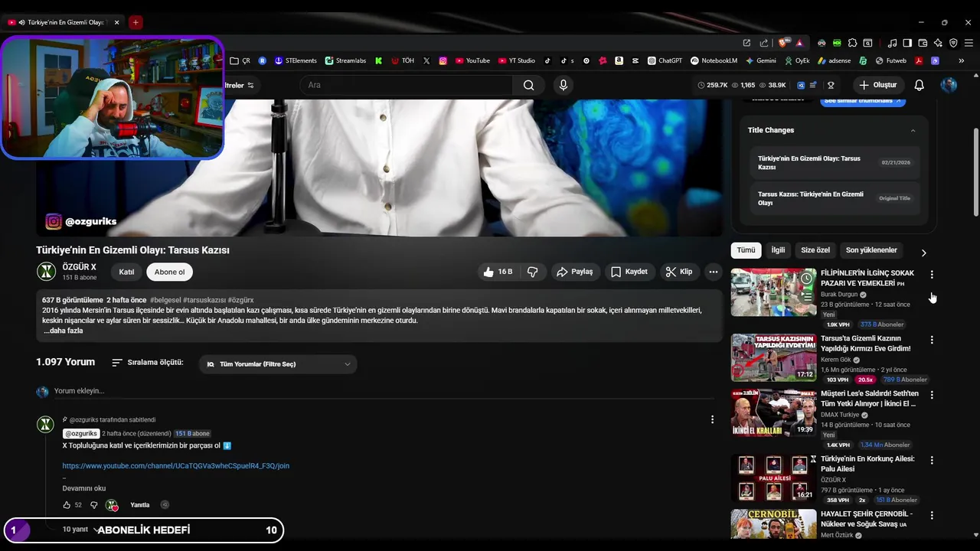Open the Instagram bookmark icon
The width and height of the screenshot is (980, 551).
click(x=443, y=60)
